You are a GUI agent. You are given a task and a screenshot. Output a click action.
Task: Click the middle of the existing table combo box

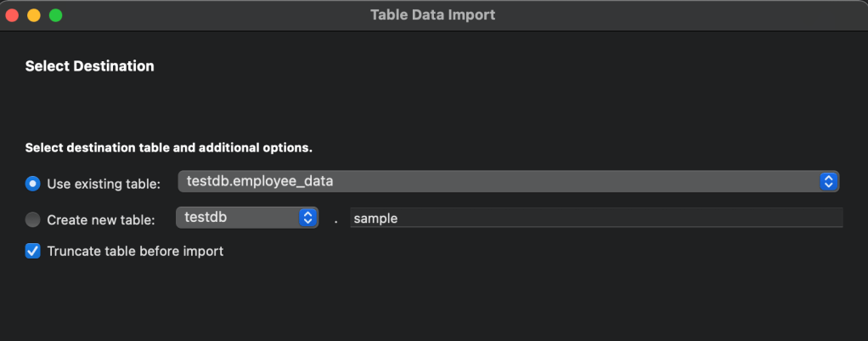(x=508, y=181)
